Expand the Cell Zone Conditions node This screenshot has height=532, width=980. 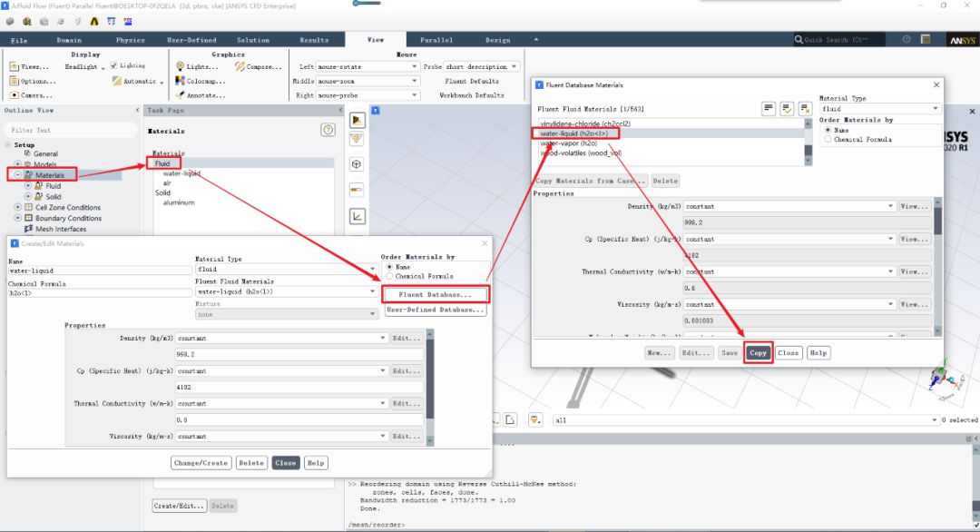(17, 208)
